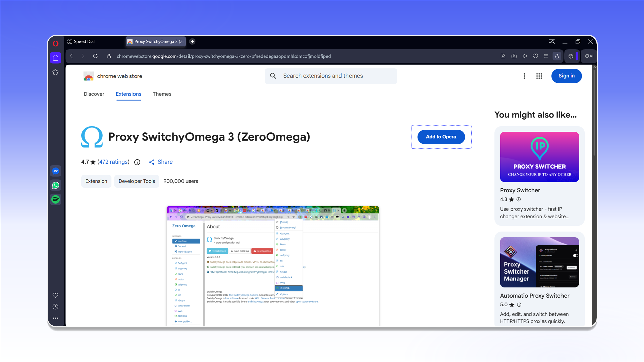644x362 pixels.
Task: Click the Proxy SwitchyOmega 3 (ZeroOmega) heading
Action: pos(209,137)
